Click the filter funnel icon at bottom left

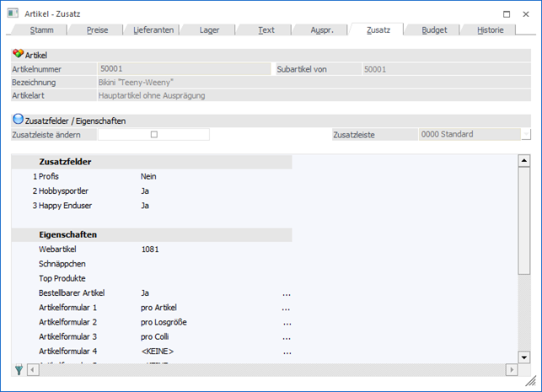pyautogui.click(x=19, y=369)
